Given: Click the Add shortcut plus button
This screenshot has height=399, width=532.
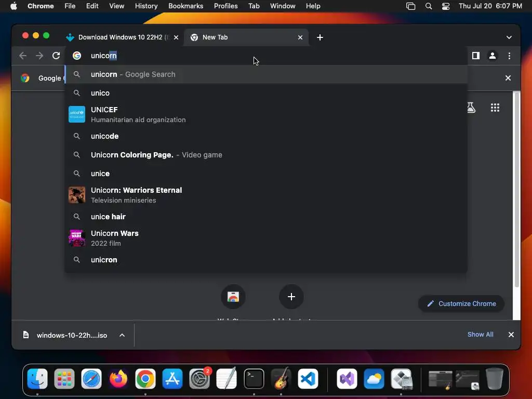Looking at the screenshot, I should (291, 297).
